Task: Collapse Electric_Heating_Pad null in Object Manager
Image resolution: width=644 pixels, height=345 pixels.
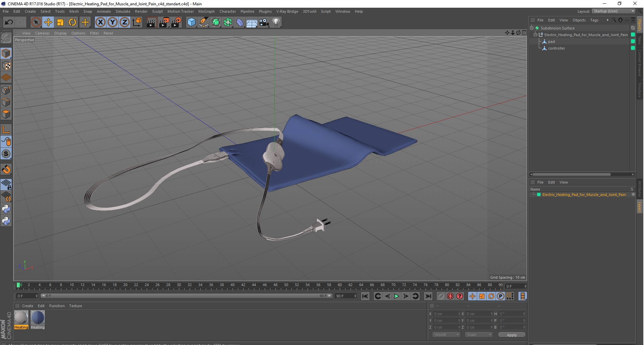Action: (x=535, y=35)
